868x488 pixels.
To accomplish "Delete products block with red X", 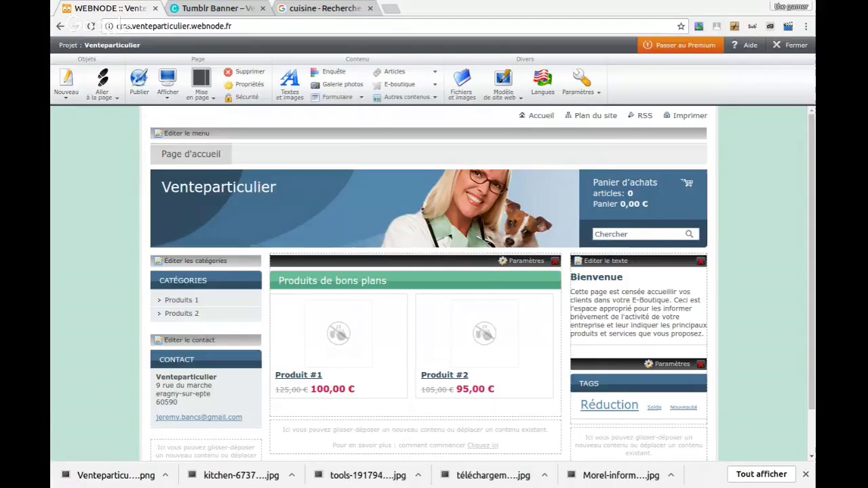I will point(555,261).
